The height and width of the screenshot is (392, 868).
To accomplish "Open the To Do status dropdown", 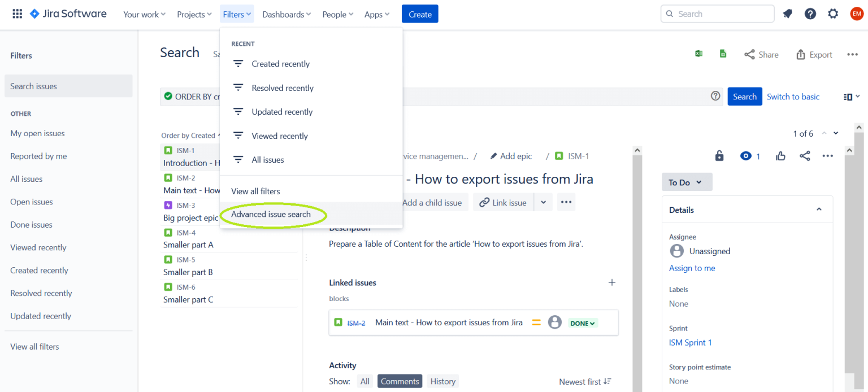I will click(687, 182).
